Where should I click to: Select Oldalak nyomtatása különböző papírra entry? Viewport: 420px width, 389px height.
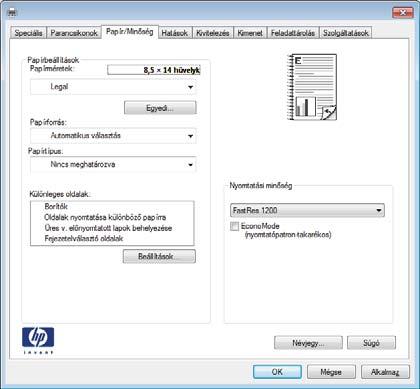pos(105,217)
